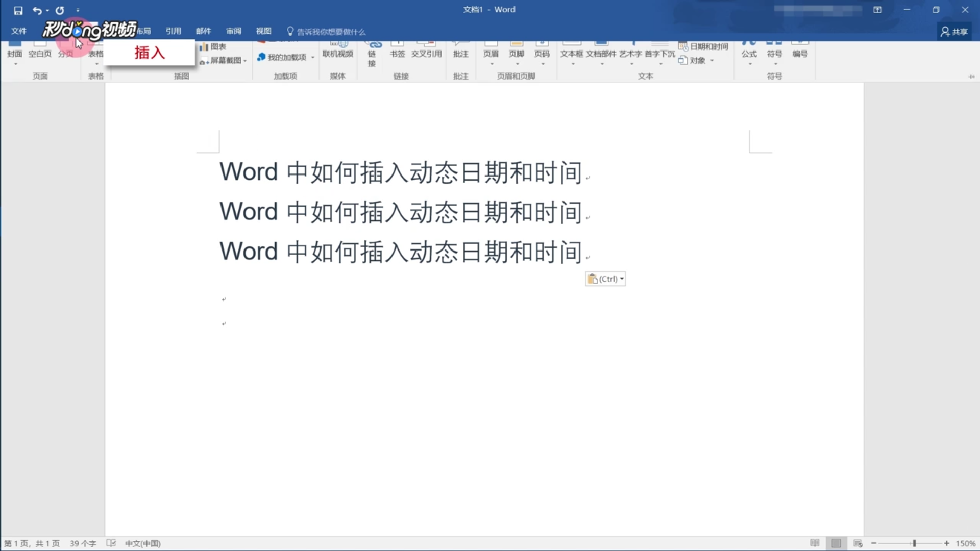The width and height of the screenshot is (980, 551).
Task: Switch to web layout view
Action: coord(858,544)
